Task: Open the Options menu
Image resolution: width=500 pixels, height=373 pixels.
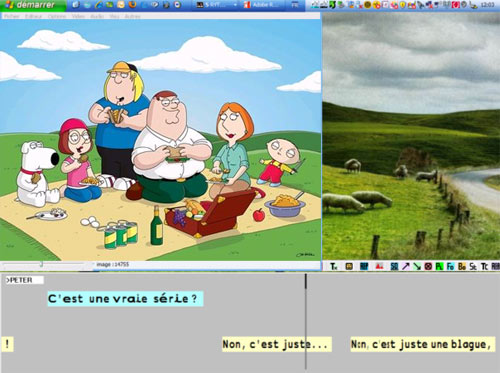Action: coord(58,16)
